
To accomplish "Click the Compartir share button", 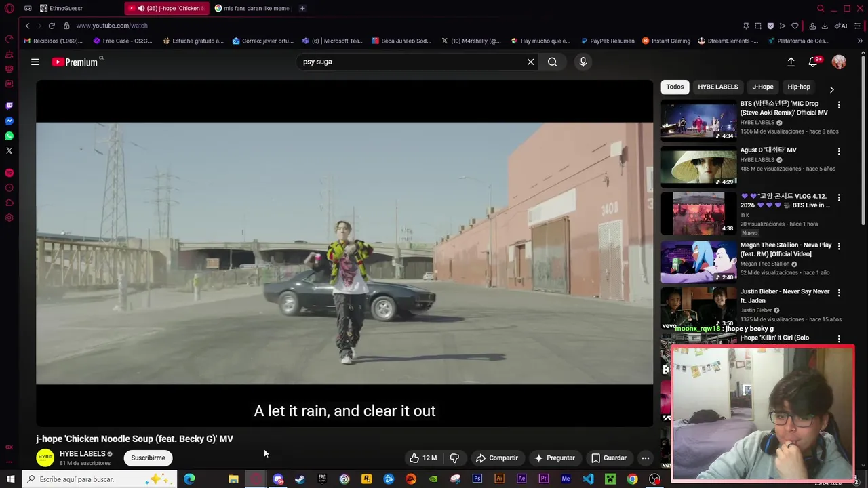I will pos(496,457).
